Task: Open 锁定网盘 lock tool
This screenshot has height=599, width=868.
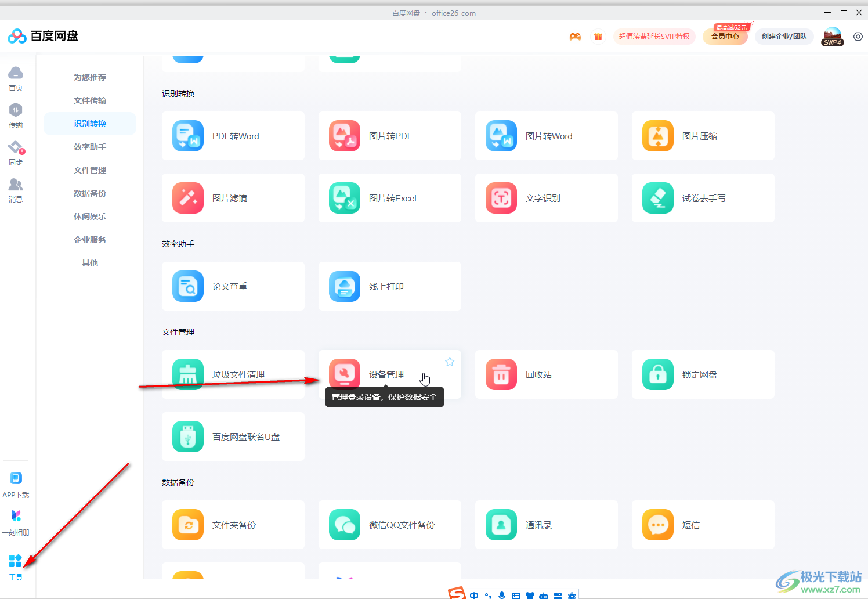Action: tap(703, 374)
